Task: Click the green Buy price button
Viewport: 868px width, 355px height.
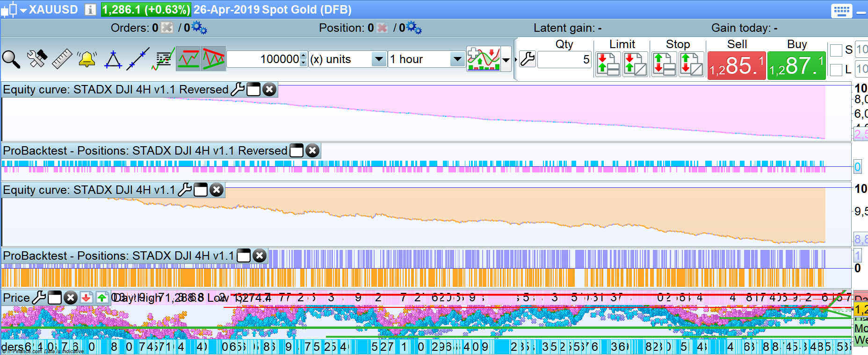Action: tap(796, 65)
